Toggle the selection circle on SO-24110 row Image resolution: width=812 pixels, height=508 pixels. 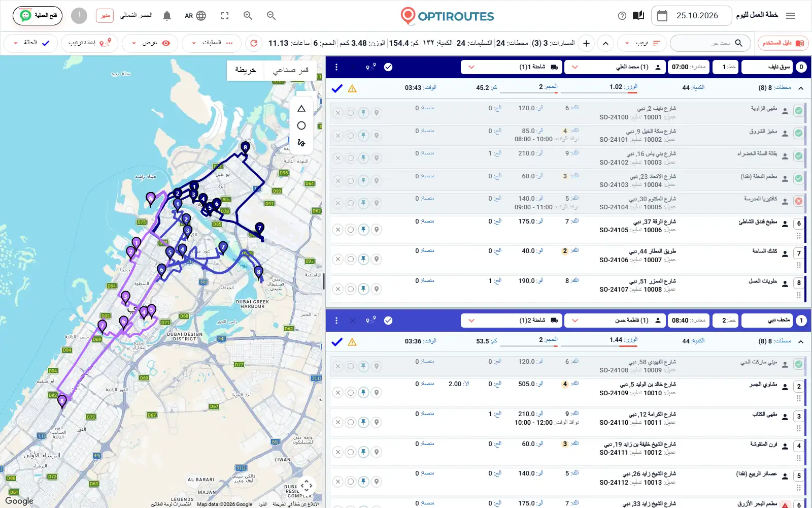[x=351, y=422]
